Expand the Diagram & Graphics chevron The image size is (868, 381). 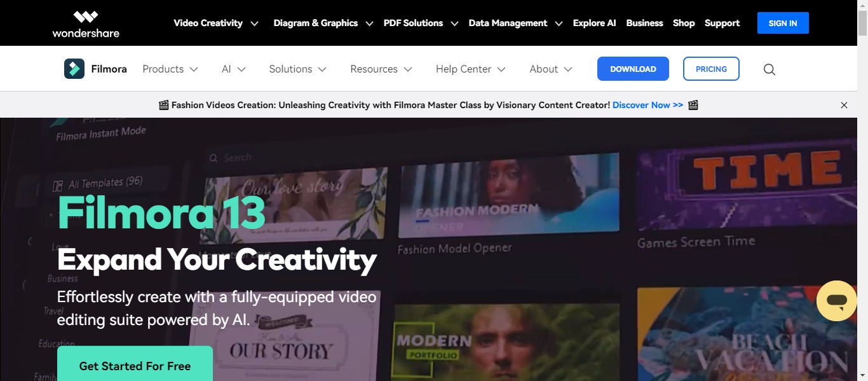click(370, 24)
